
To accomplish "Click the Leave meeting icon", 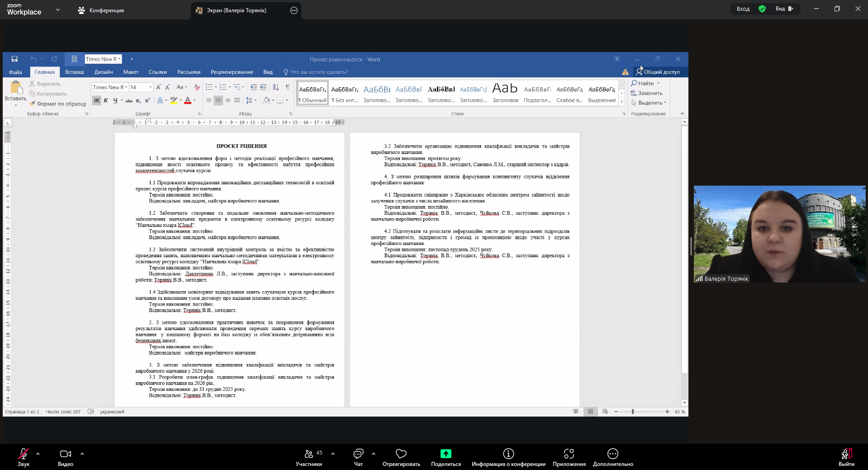I will click(x=846, y=454).
